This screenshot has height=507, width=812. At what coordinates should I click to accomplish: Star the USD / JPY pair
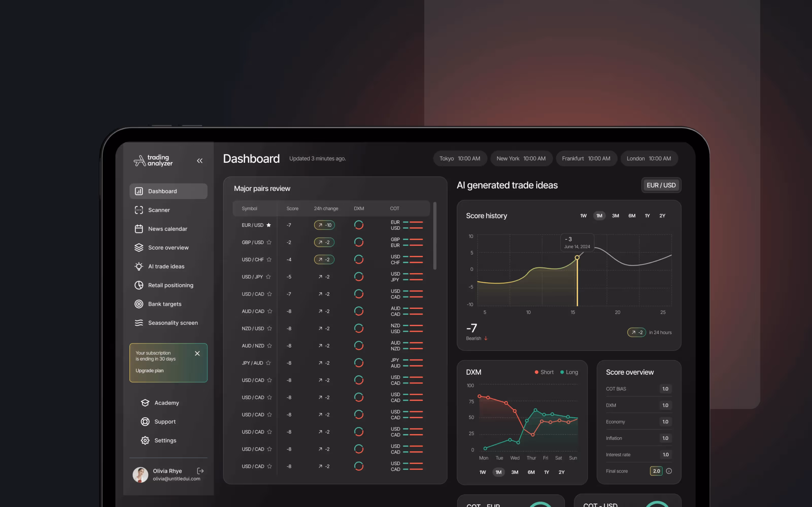[x=268, y=277]
